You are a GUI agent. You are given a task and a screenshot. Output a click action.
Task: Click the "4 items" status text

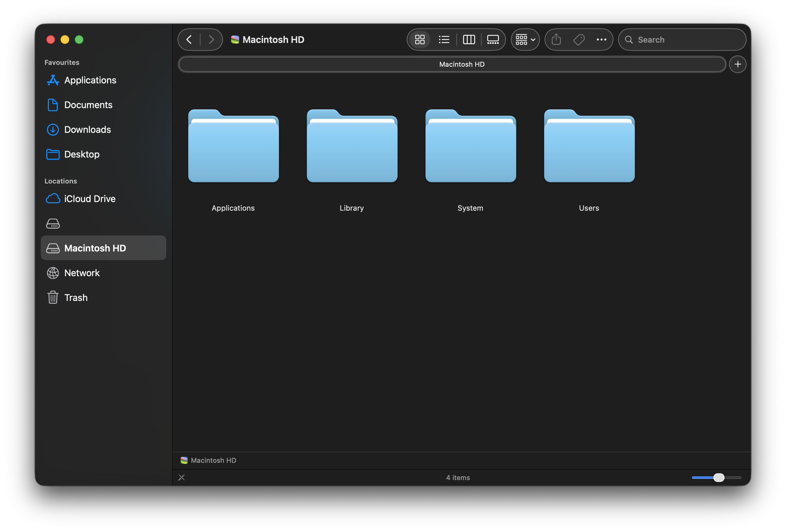[458, 478]
